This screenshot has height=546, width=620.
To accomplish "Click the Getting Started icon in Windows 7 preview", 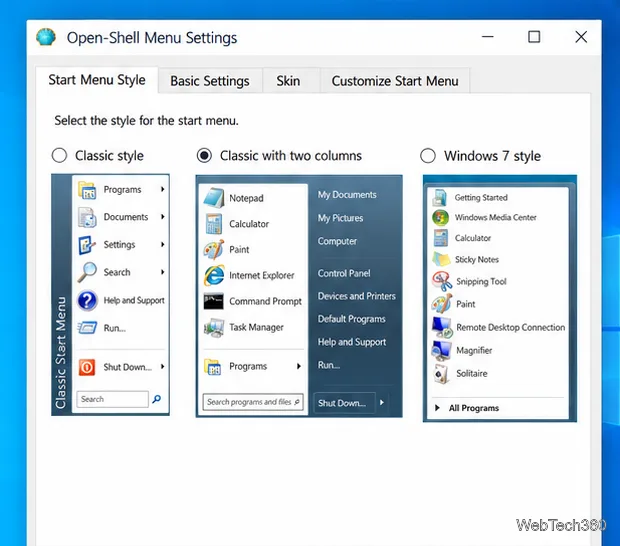I will 440,197.
